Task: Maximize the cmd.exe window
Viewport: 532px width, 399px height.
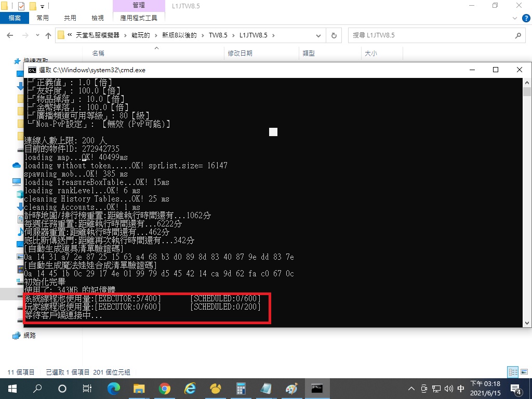Action: (495, 70)
